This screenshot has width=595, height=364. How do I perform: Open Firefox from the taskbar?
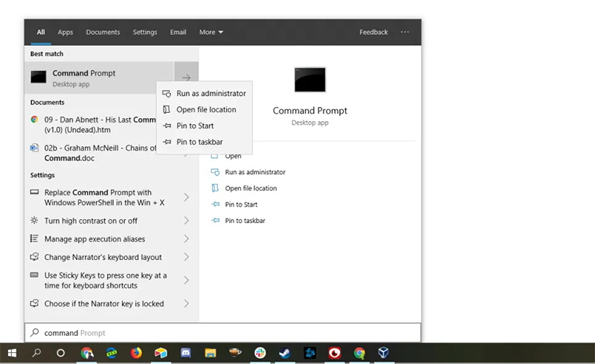point(136,353)
